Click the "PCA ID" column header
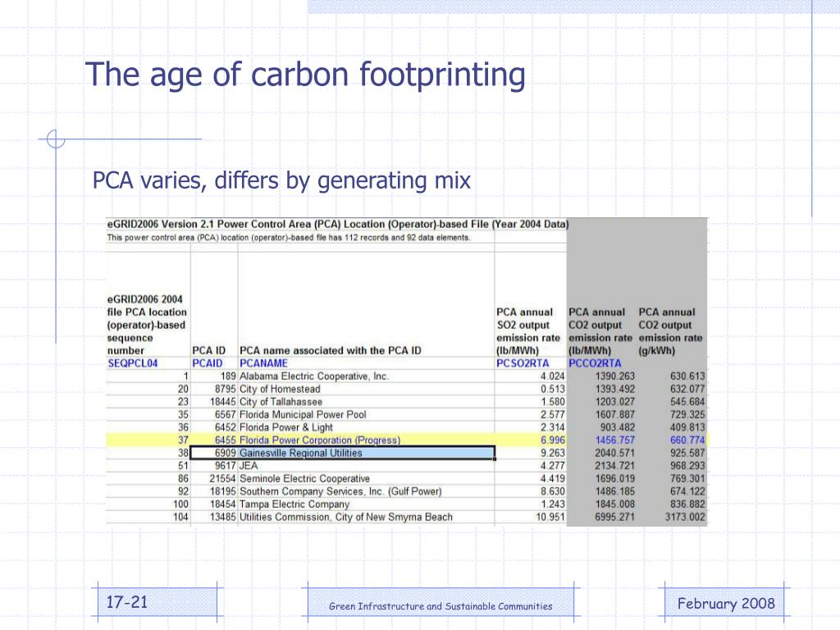 click(209, 350)
